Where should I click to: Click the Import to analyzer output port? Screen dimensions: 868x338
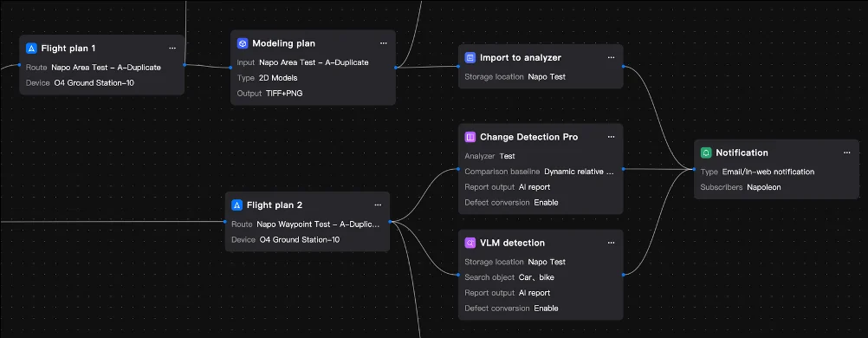click(x=623, y=67)
